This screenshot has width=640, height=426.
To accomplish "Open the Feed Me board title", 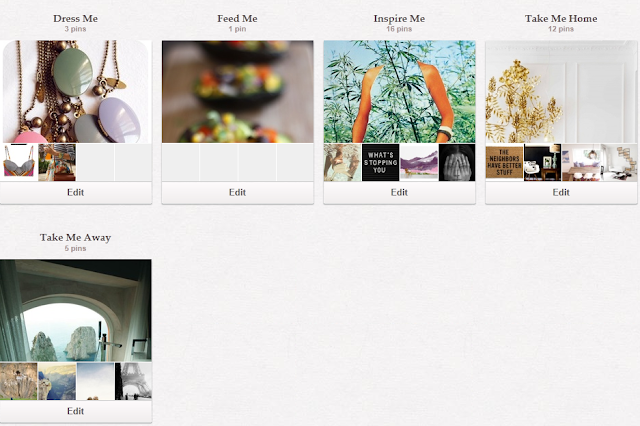I will pos(237,18).
